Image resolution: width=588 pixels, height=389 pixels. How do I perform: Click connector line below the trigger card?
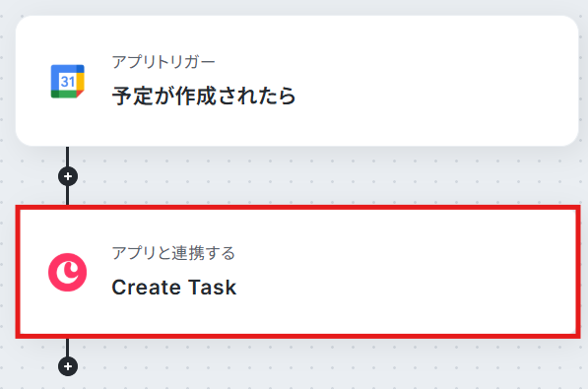coord(68,156)
